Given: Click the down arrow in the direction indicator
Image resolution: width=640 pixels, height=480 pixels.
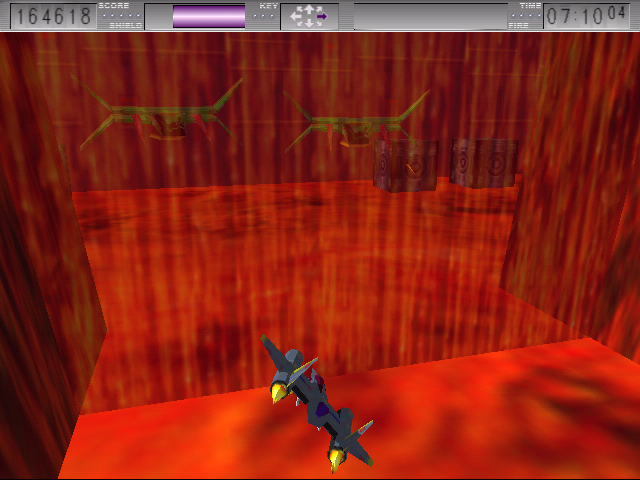Looking at the screenshot, I should click(x=309, y=24).
